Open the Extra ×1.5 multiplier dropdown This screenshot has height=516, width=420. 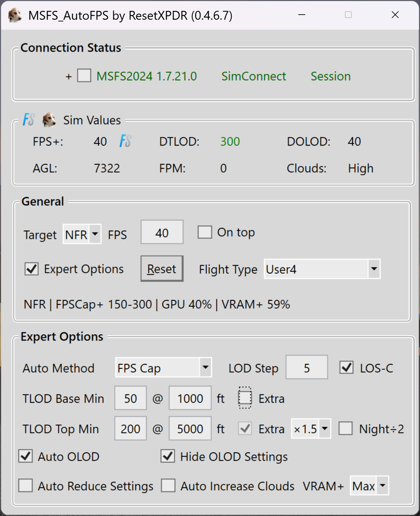(311, 429)
